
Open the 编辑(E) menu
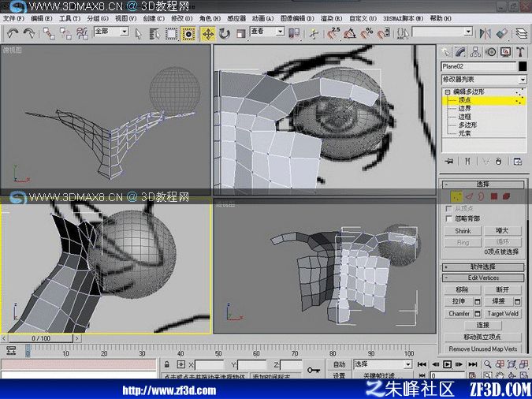(42, 18)
